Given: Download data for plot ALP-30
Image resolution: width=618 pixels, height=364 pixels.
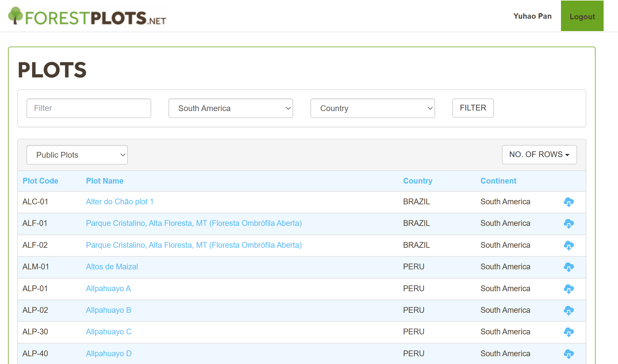Looking at the screenshot, I should tap(569, 332).
